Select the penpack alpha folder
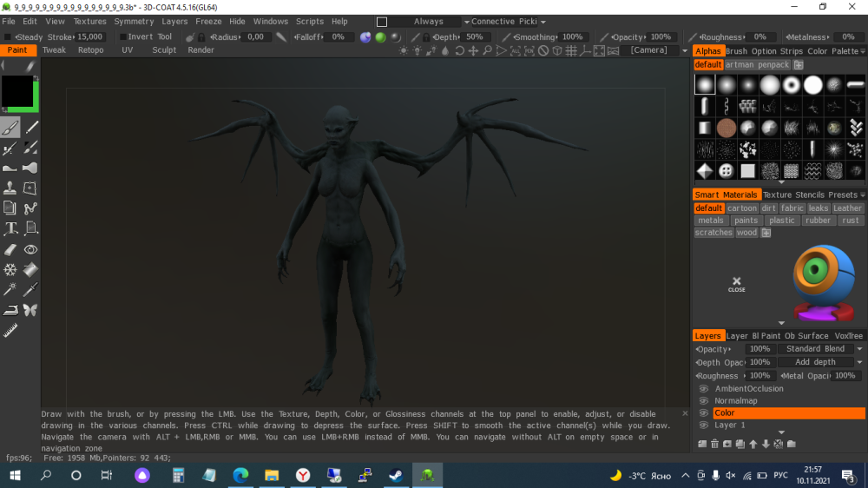Viewport: 868px width, 488px height. (773, 65)
